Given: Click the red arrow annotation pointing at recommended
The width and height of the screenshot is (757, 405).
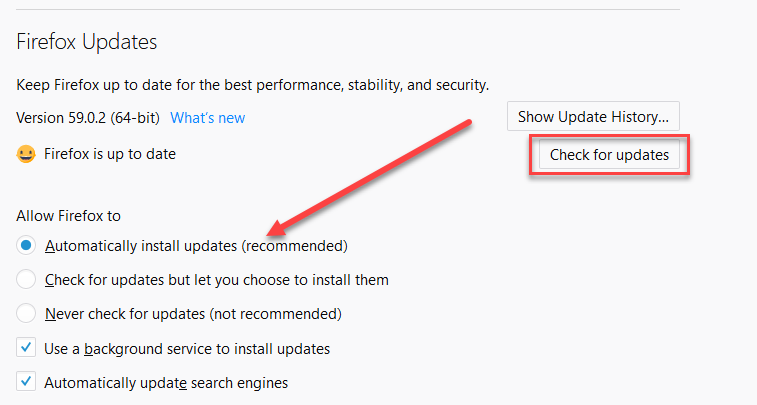Looking at the screenshot, I should [x=369, y=178].
